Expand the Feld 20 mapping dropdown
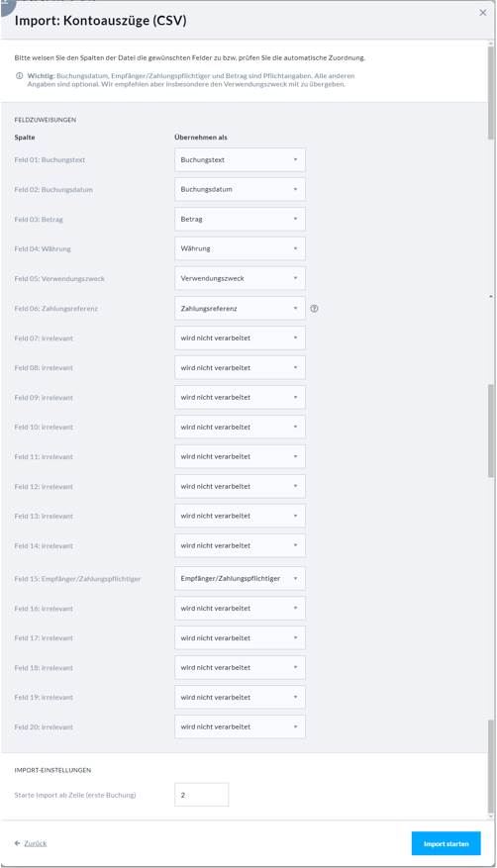497x868 pixels. (x=240, y=726)
